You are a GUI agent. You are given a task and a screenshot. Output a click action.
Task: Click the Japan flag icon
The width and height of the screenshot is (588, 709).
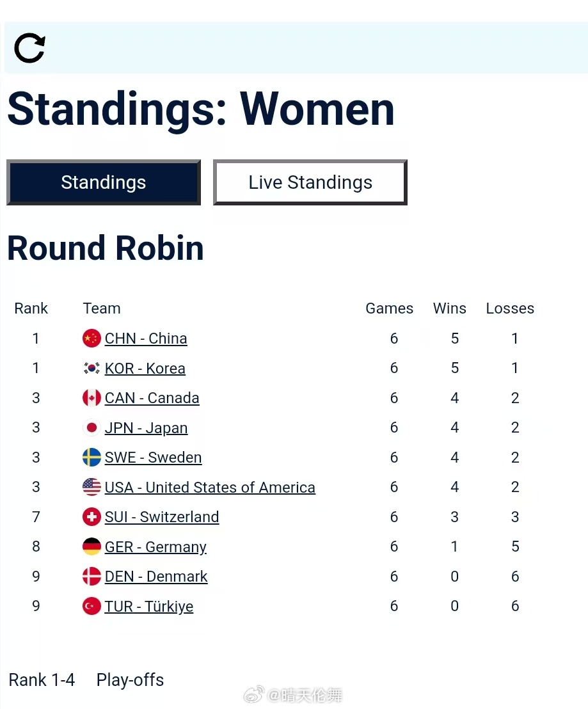(x=91, y=428)
